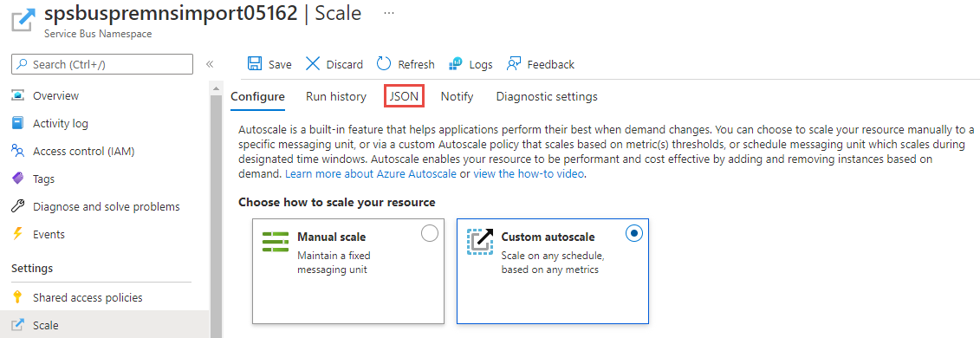Click the Discard X icon
The image size is (980, 338).
click(x=313, y=64)
